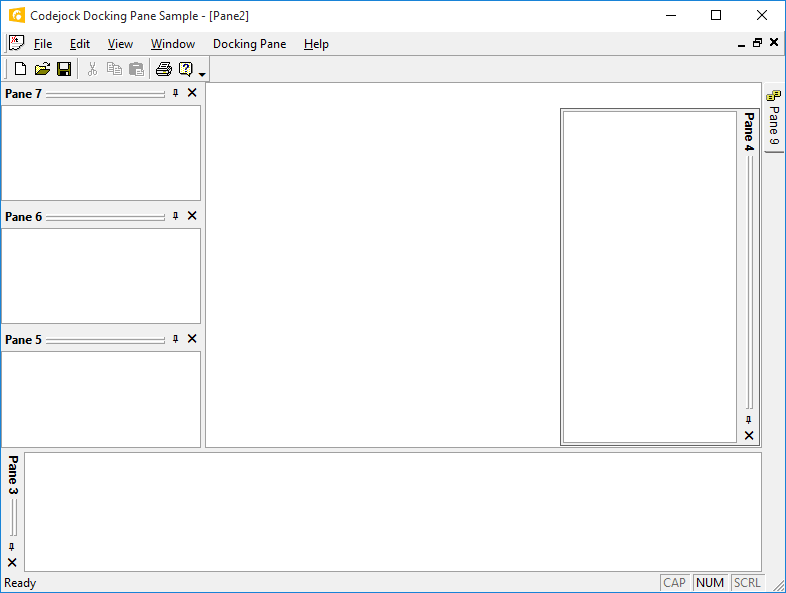Show the auto-hidden Pane 9 tab
Screen dimensions: 786x593
coord(774,118)
